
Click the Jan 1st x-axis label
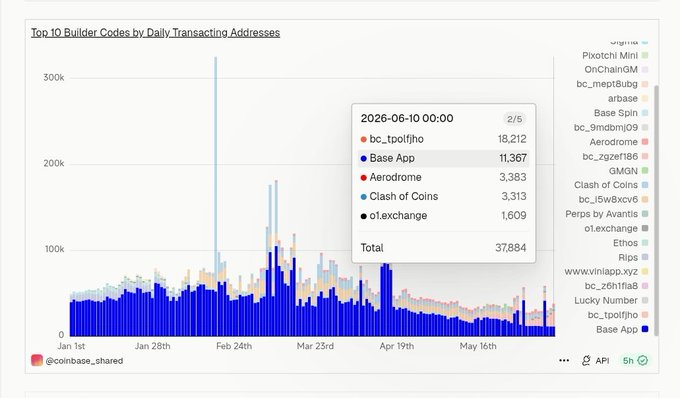tap(72, 346)
